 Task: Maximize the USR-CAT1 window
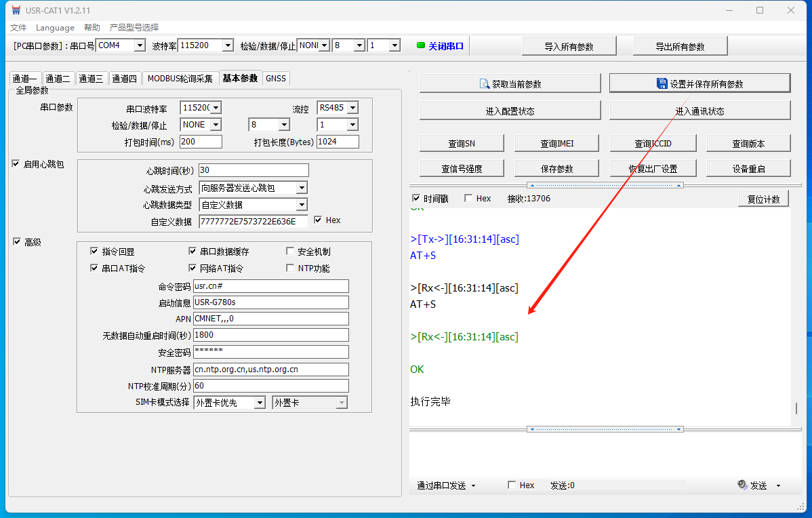click(x=760, y=10)
